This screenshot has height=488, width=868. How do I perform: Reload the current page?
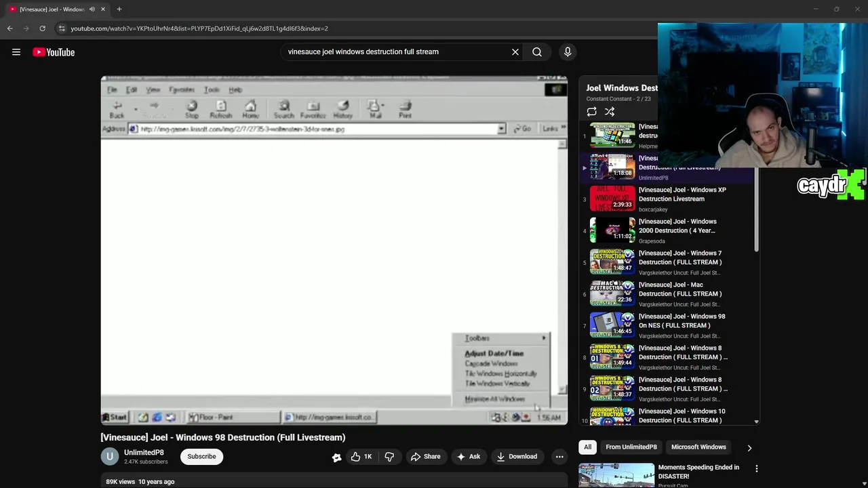(42, 28)
